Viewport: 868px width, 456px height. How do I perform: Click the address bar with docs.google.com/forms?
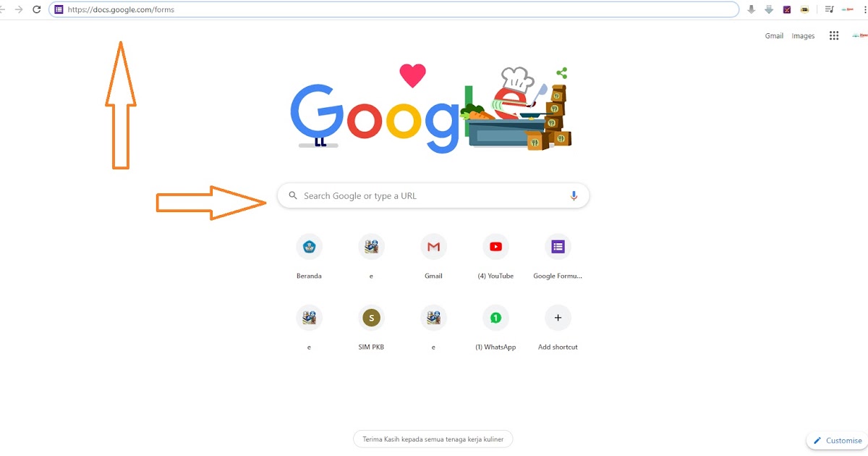tap(393, 9)
